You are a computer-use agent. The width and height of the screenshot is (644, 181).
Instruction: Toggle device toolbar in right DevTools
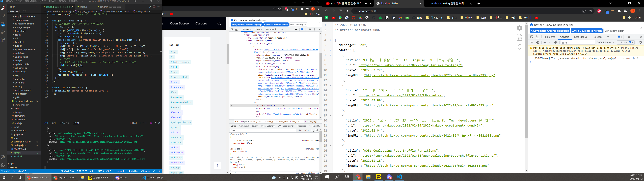coord(538,37)
